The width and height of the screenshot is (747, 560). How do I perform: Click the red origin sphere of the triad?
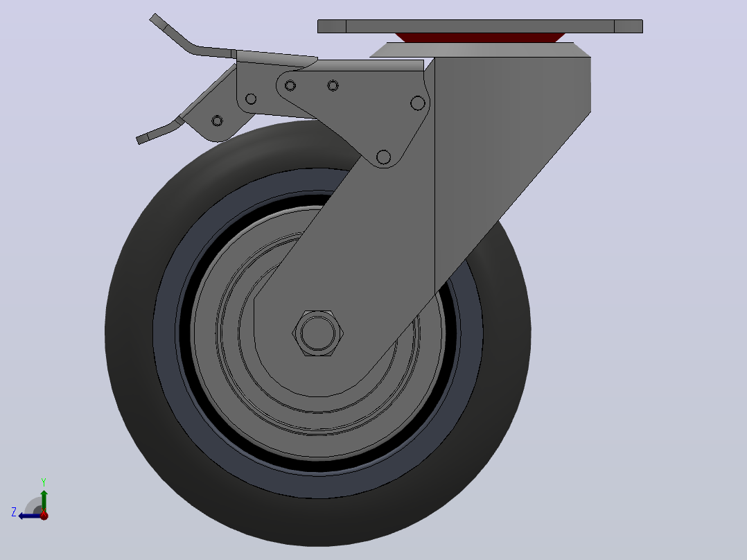44,515
